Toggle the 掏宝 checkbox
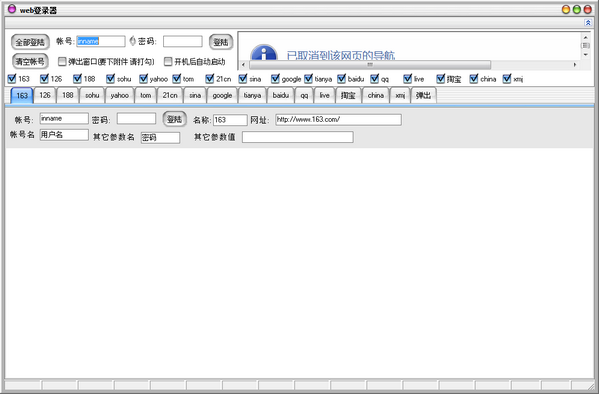Image resolution: width=599 pixels, height=394 pixels. tap(440, 79)
